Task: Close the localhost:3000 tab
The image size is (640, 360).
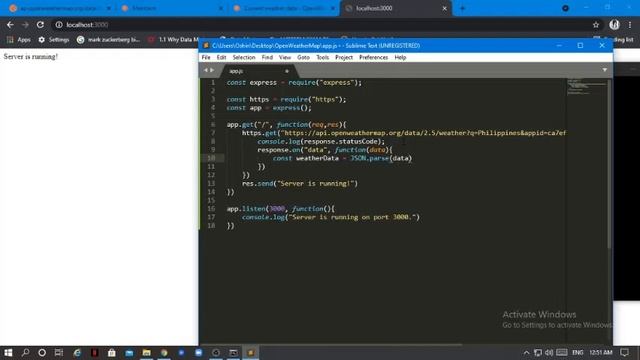Action: [444, 8]
